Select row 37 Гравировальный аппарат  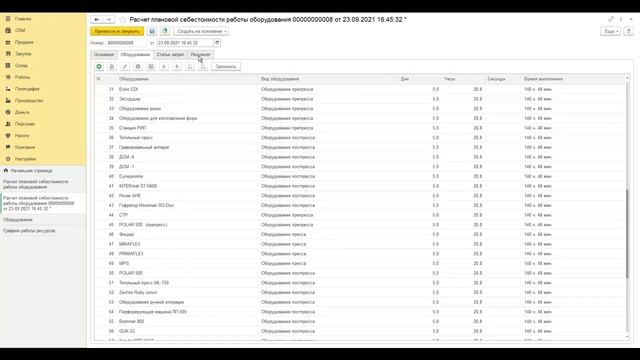tap(360, 147)
